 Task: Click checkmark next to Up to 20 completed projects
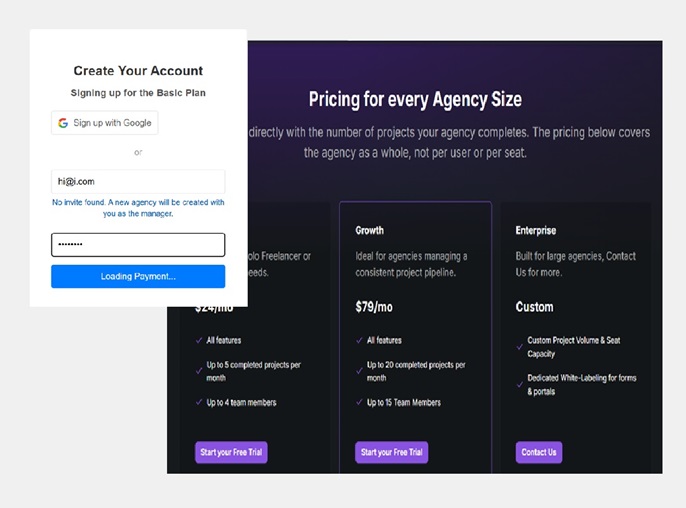click(x=359, y=366)
